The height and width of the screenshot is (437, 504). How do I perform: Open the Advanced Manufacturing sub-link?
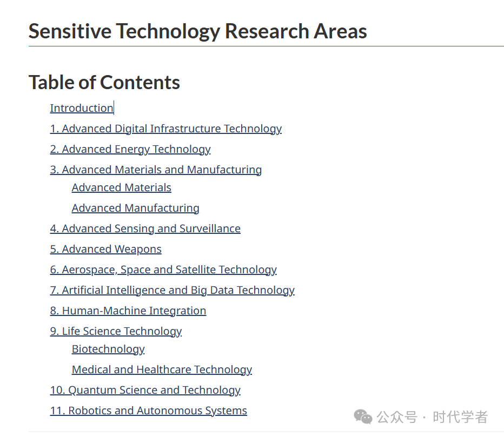135,208
